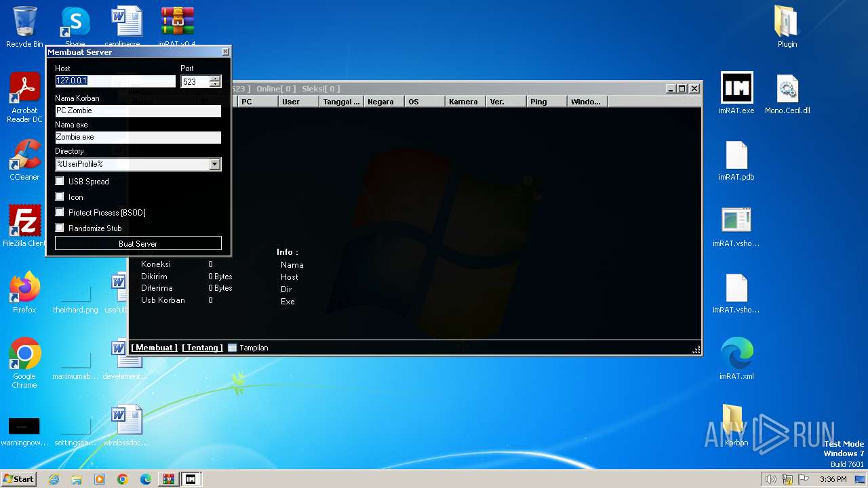Open Windows Explorer taskbar icon
Image resolution: width=868 pixels, height=488 pixels.
coord(77,479)
